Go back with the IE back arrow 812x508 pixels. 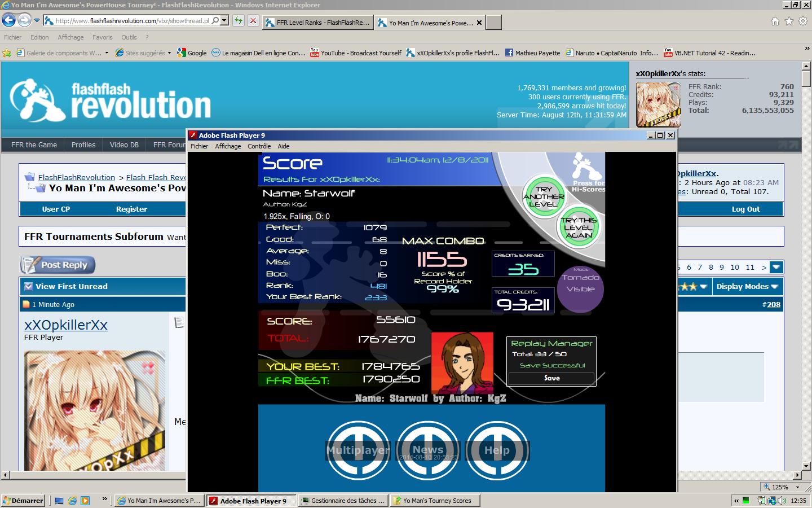(x=8, y=20)
